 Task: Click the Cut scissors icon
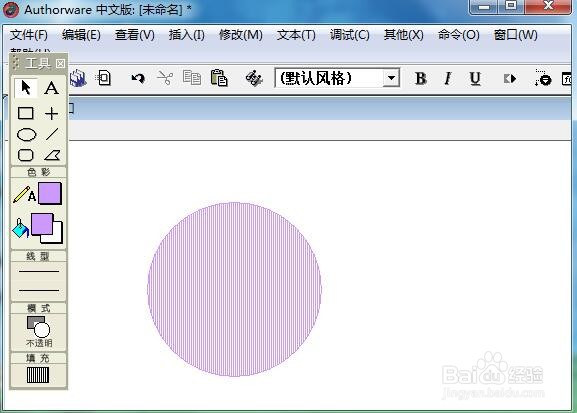click(x=164, y=78)
